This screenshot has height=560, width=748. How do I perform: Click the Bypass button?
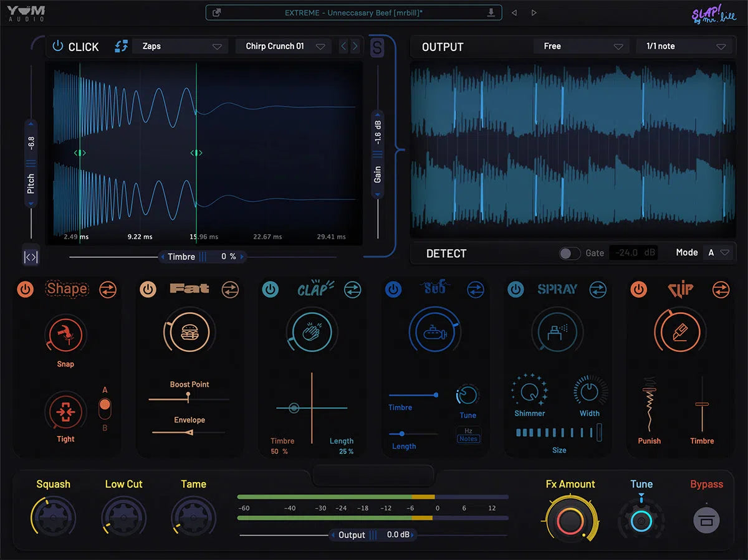point(706,519)
